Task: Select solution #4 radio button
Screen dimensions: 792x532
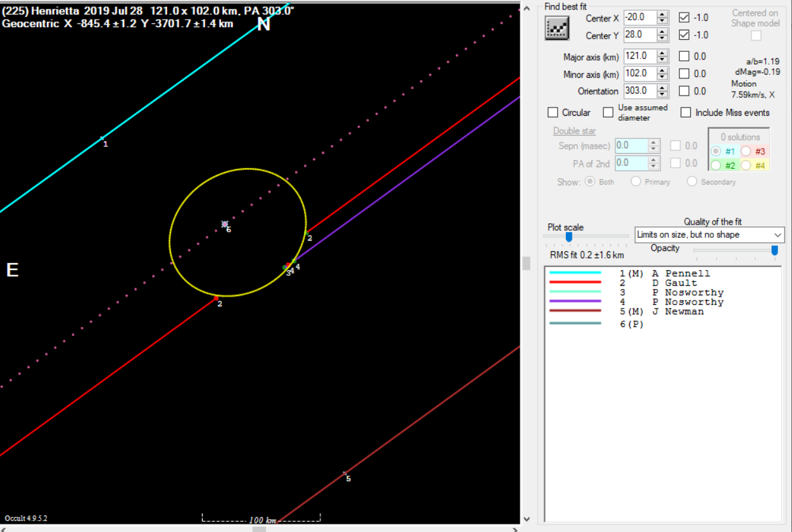Action: (x=746, y=166)
